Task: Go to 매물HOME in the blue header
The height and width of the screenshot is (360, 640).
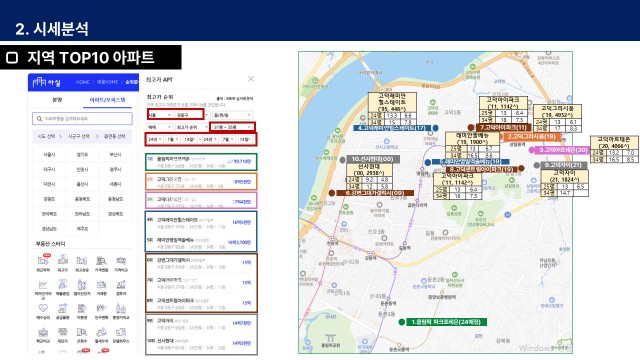Action: coord(107,82)
